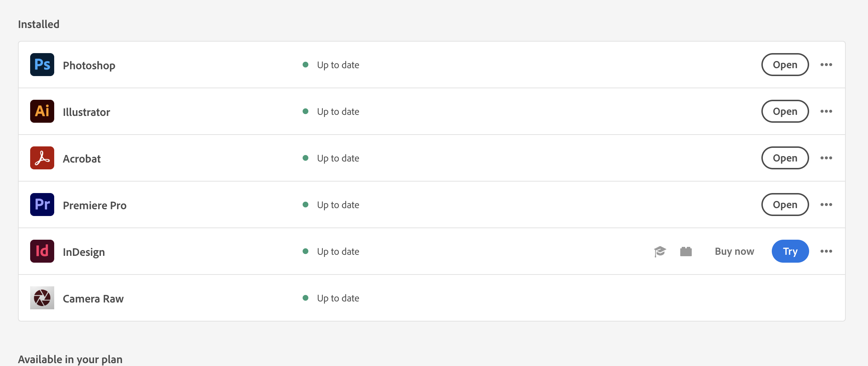This screenshot has width=868, height=366.
Task: Click the Photoshop app icon
Action: [42, 65]
